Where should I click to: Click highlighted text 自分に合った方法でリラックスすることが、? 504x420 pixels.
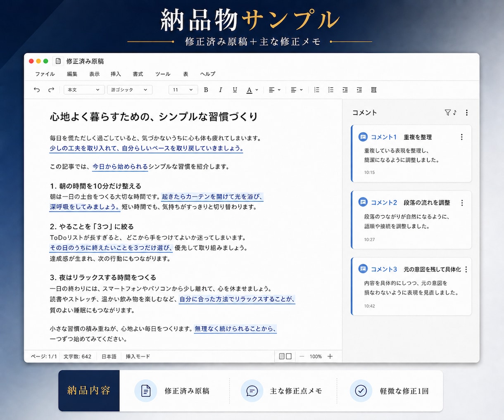click(237, 299)
